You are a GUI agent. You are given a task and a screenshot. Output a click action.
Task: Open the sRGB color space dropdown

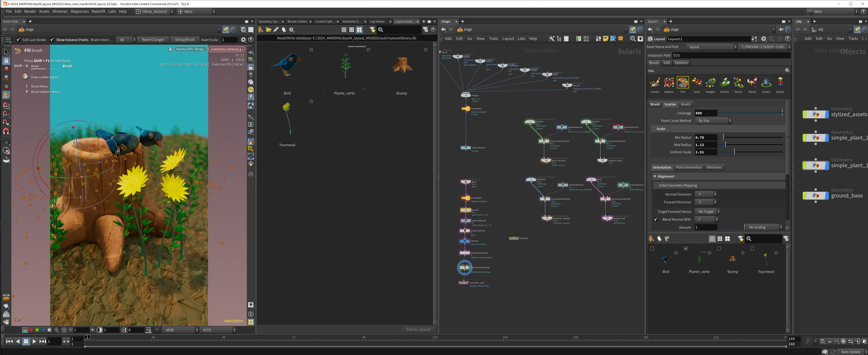click(180, 330)
